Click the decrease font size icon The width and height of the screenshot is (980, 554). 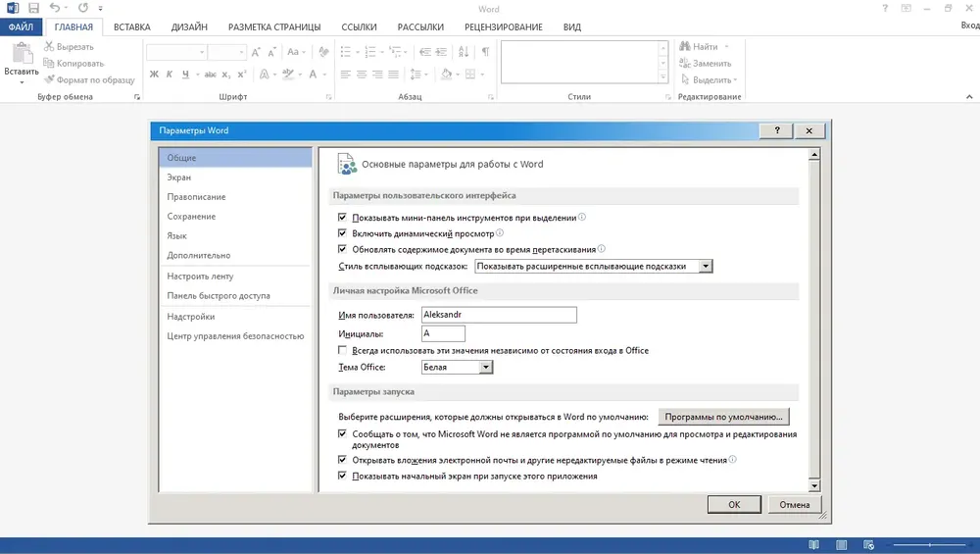271,52
